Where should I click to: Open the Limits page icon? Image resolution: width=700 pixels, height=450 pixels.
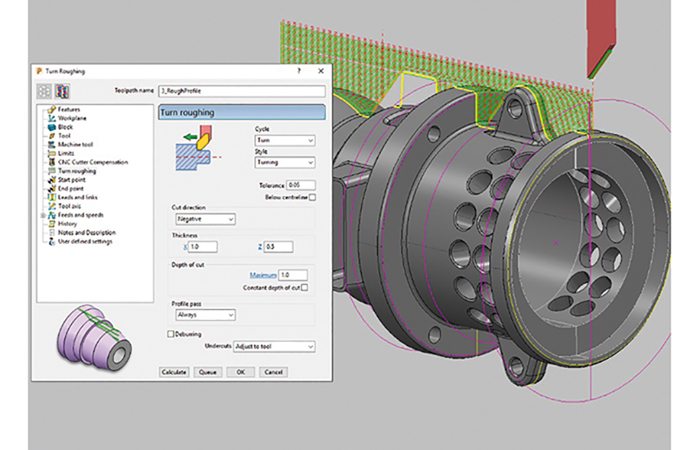[x=52, y=154]
